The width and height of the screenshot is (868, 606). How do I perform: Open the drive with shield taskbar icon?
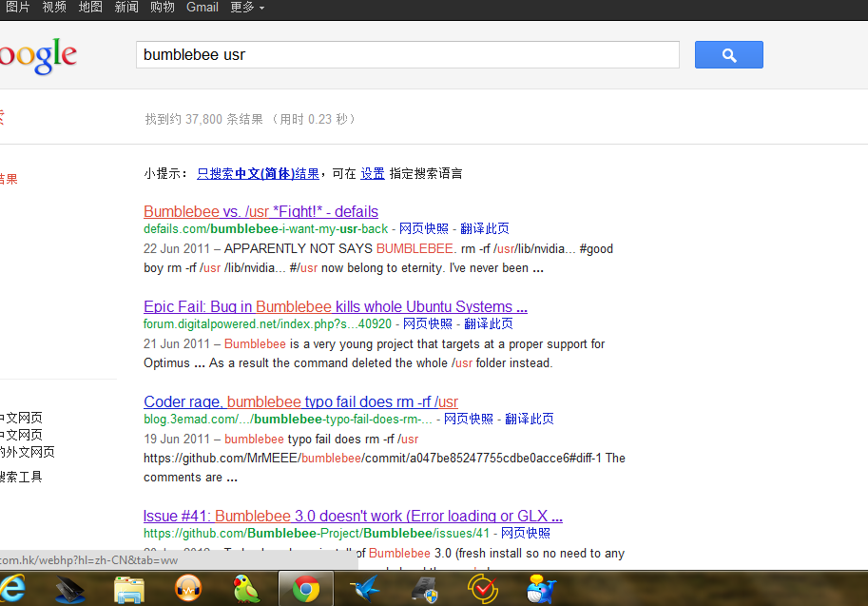click(424, 589)
